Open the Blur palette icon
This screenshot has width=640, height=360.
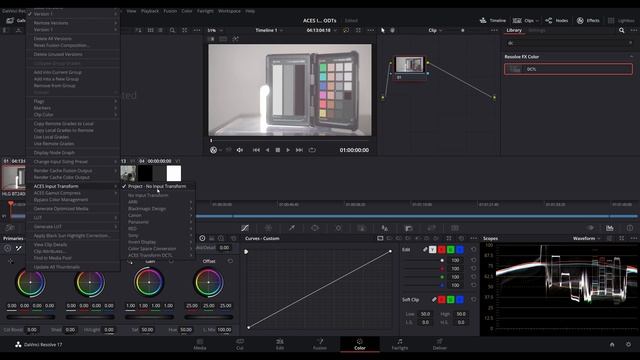(x=384, y=228)
